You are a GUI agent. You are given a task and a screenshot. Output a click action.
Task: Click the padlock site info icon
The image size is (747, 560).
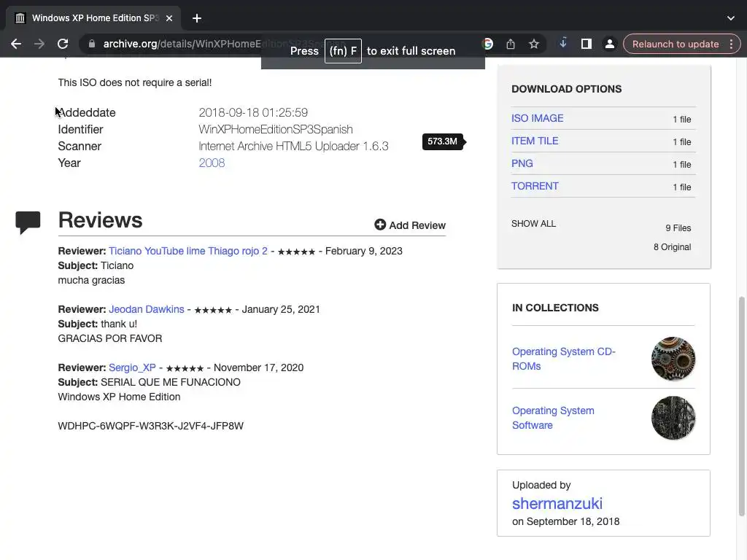91,44
